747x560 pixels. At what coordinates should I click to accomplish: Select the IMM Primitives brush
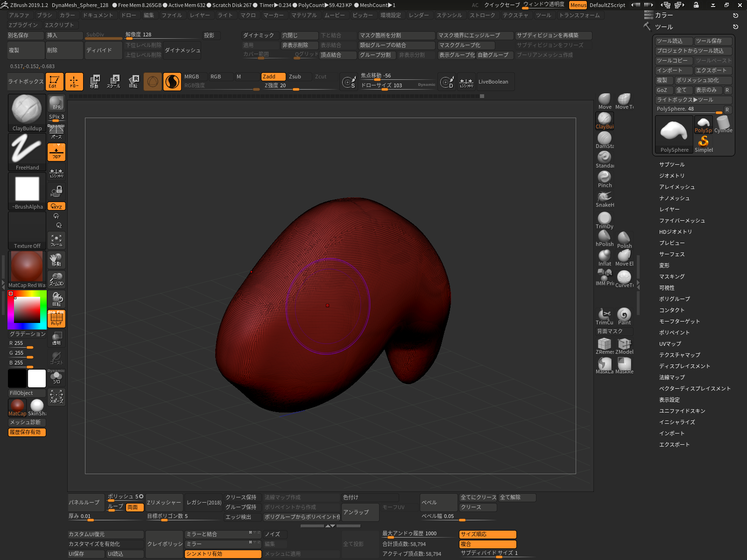pos(605,277)
